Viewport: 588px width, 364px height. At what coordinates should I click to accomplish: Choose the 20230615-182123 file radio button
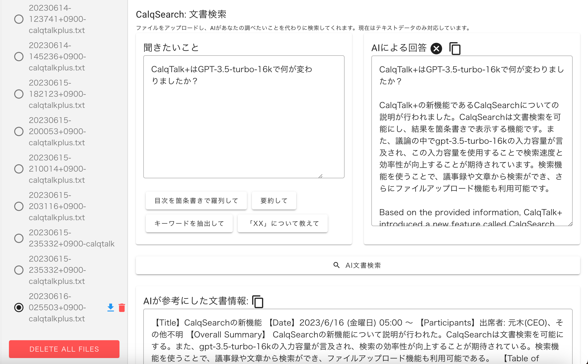point(19,94)
